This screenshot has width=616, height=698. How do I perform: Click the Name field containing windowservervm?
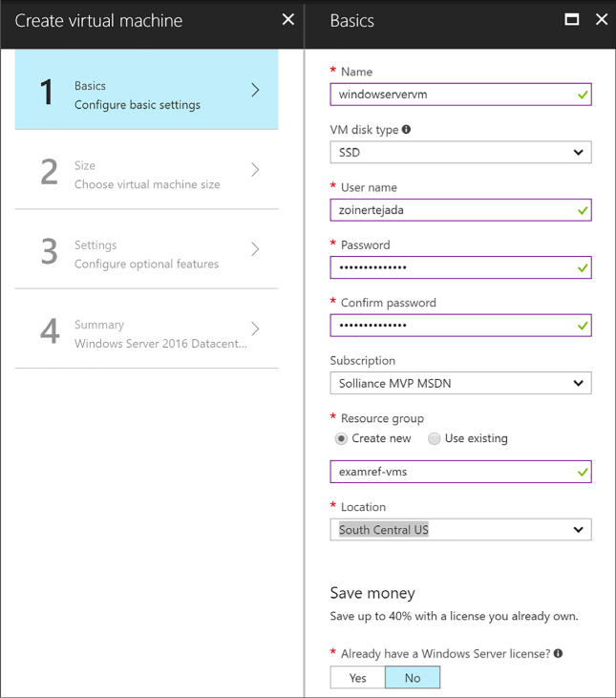[x=460, y=95]
